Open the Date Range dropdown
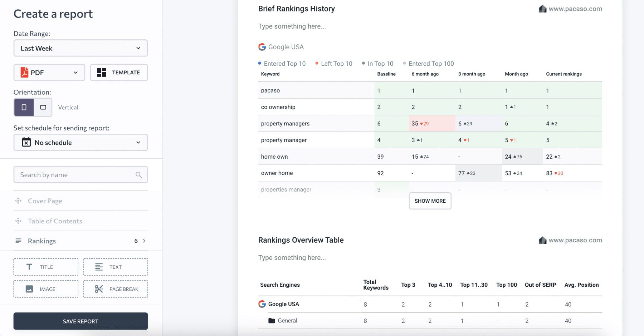 [80, 48]
